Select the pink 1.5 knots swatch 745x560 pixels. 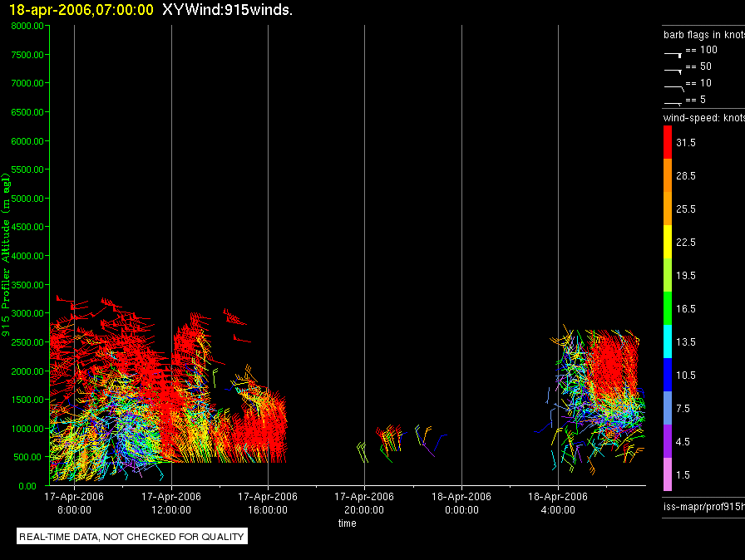(668, 474)
